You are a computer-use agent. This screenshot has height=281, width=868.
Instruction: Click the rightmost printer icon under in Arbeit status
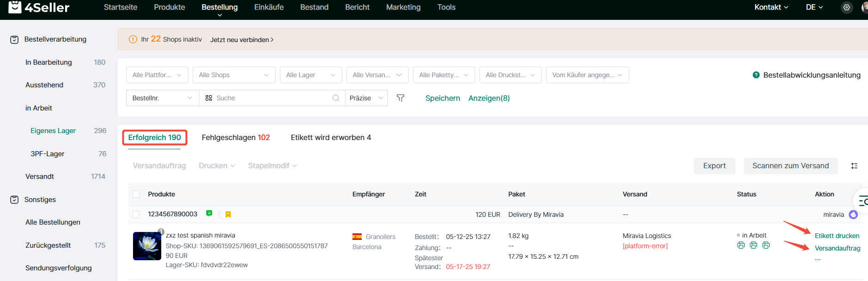click(766, 245)
